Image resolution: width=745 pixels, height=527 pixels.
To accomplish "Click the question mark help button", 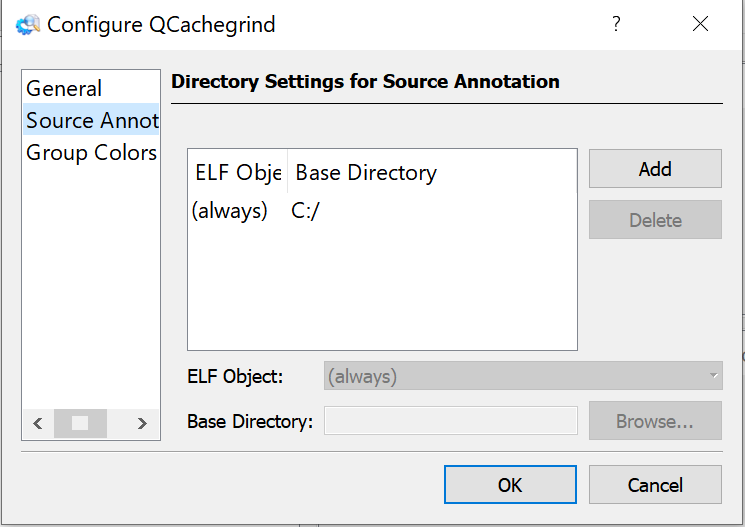I will [616, 24].
